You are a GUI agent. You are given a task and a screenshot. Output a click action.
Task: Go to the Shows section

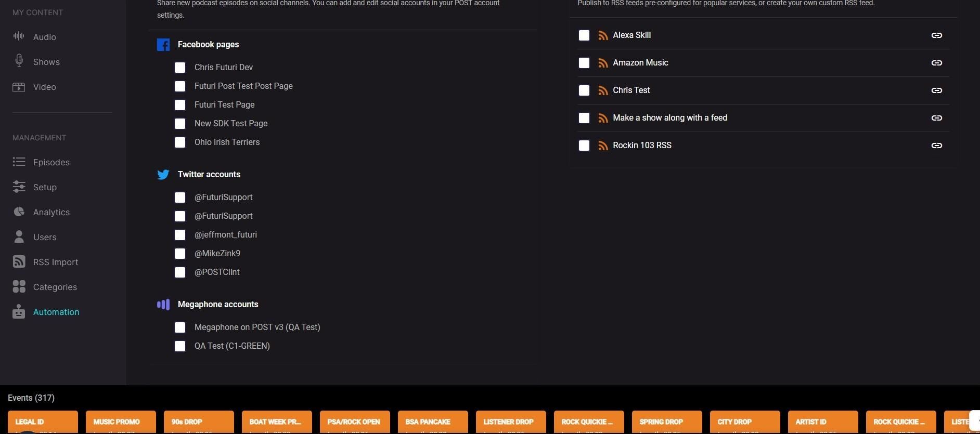46,62
